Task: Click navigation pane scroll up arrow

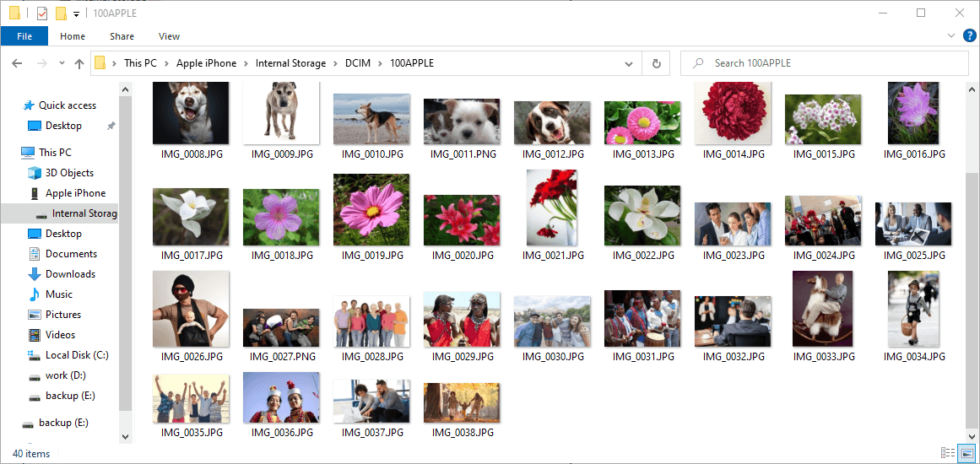Action: (x=125, y=88)
